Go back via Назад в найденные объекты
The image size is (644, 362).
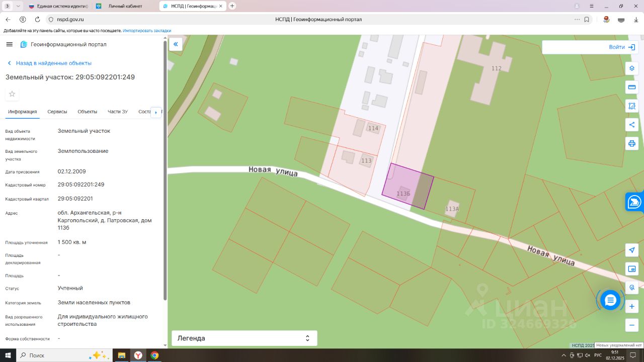[49, 63]
